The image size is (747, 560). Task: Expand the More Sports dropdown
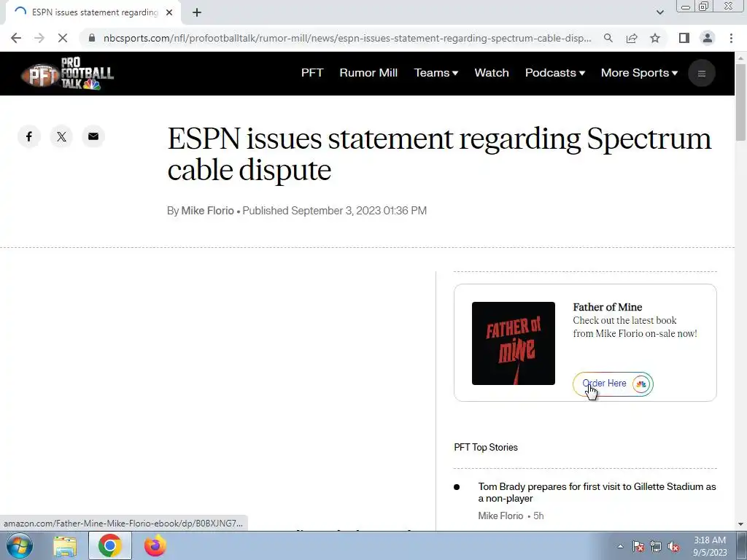coord(639,73)
